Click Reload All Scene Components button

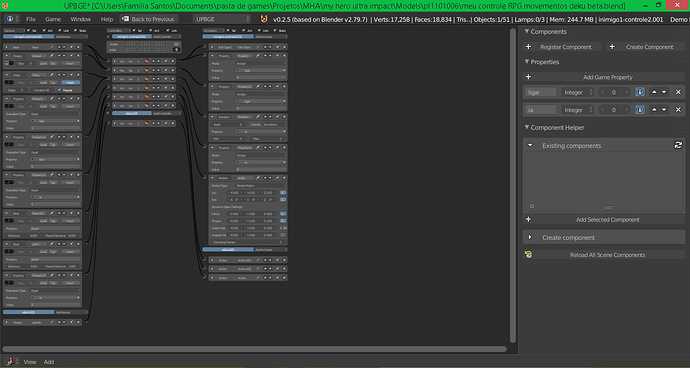pyautogui.click(x=604, y=254)
